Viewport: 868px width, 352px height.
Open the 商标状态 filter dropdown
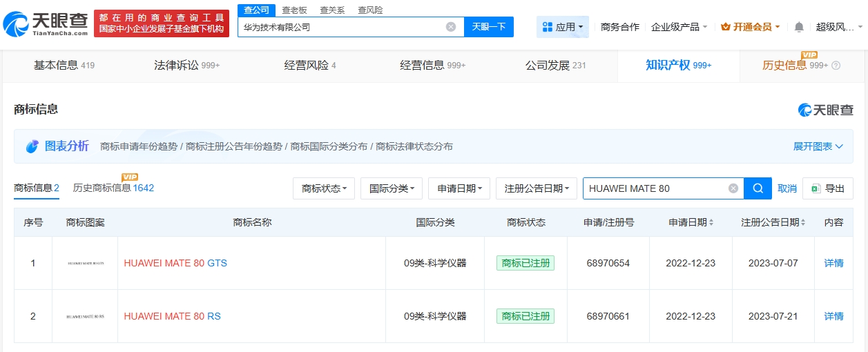click(x=324, y=188)
